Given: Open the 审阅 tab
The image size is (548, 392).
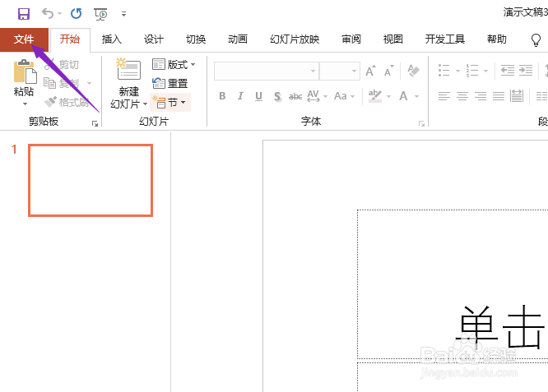Looking at the screenshot, I should click(x=351, y=39).
